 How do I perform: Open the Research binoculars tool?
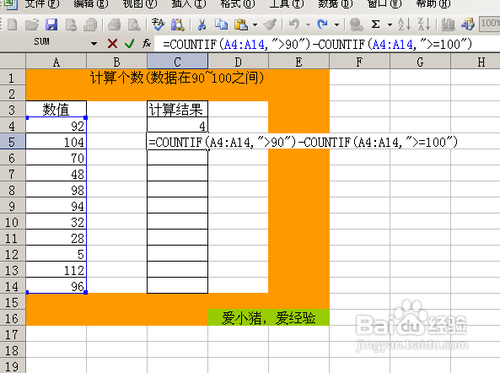point(178,25)
